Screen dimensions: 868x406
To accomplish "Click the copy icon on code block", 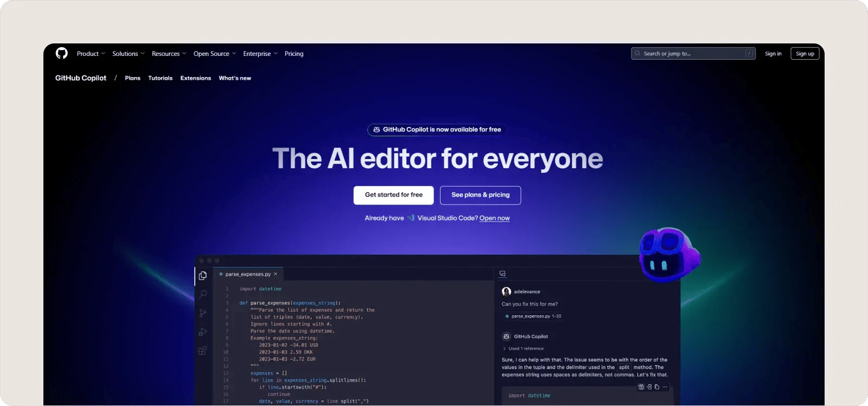I will coord(656,387).
